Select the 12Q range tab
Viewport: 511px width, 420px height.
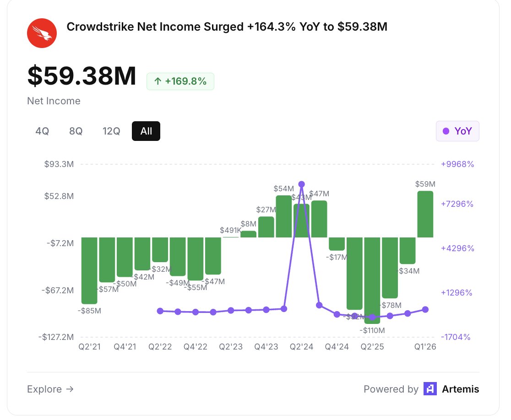[x=111, y=131]
